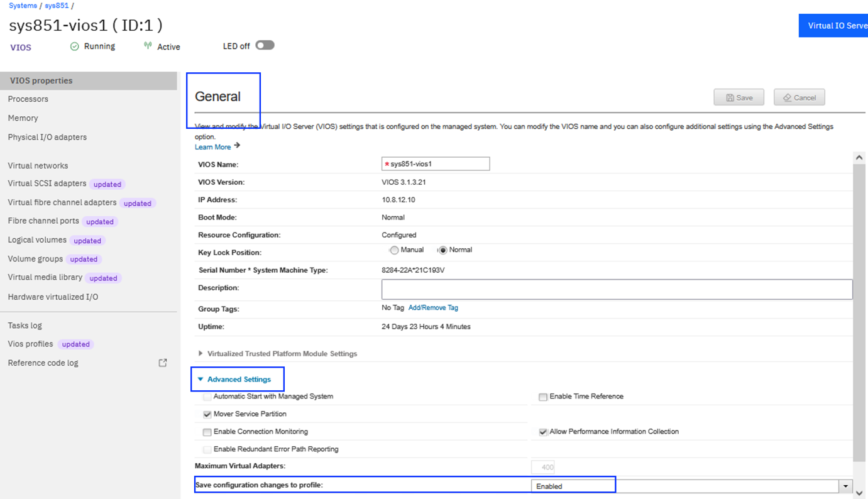Image resolution: width=868 pixels, height=499 pixels.
Task: Click the Active connection signal icon
Action: point(148,46)
